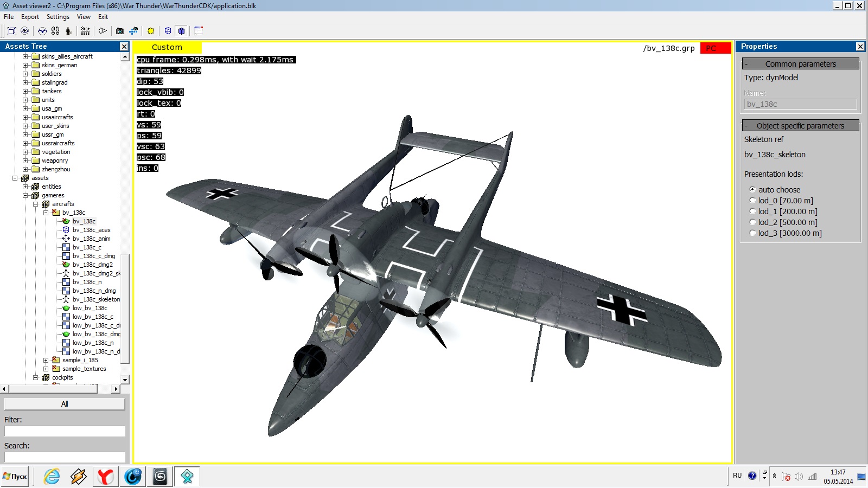Launch Internet Explorer from taskbar

coord(52,477)
